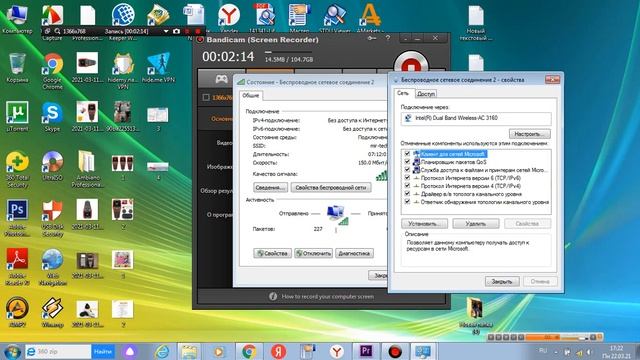
Task: Open the AIMP desktop shortcut
Action: coord(17,313)
